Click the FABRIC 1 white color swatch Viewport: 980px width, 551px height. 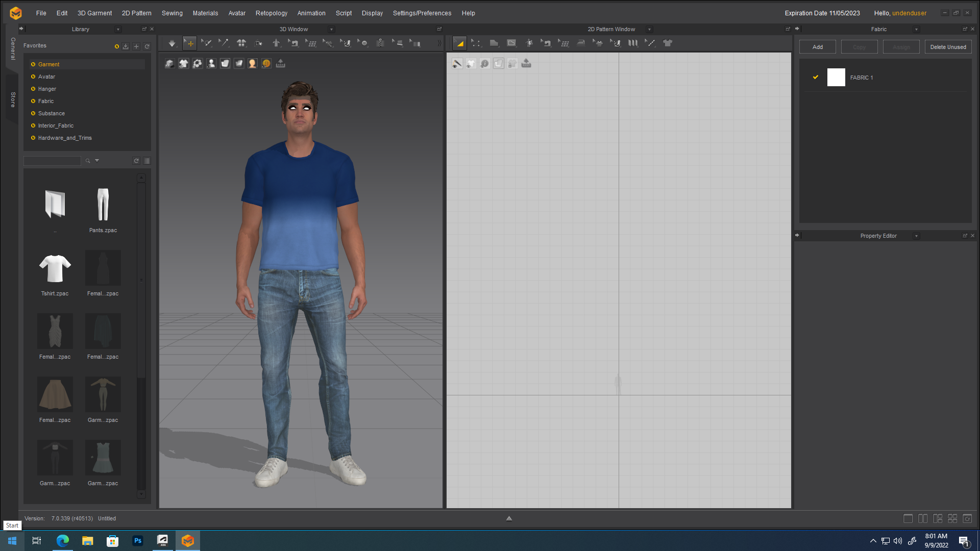coord(836,78)
